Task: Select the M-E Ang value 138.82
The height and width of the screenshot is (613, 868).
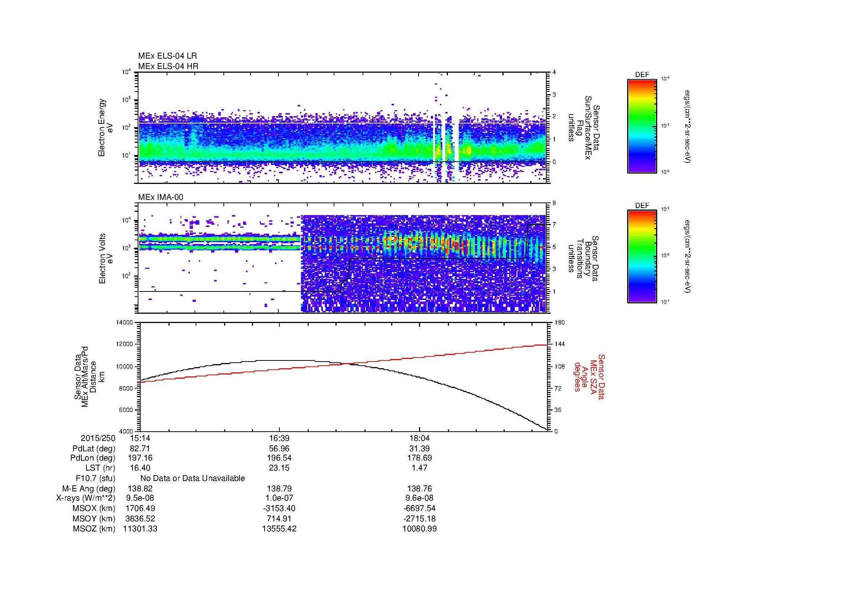Action: click(x=140, y=488)
